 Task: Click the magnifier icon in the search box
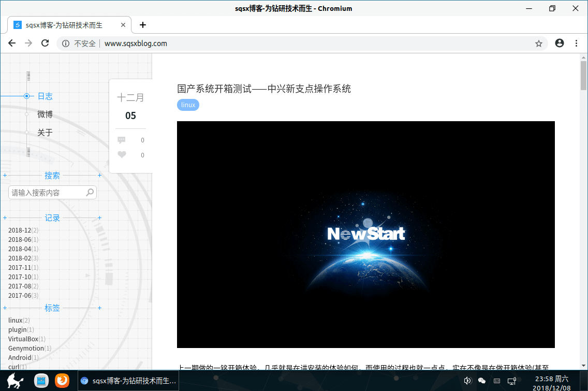[90, 192]
